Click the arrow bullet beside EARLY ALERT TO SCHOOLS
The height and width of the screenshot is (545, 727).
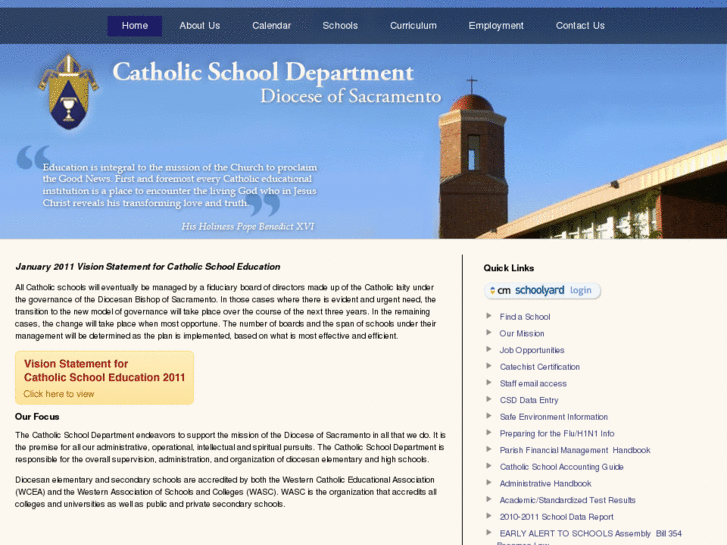point(489,533)
